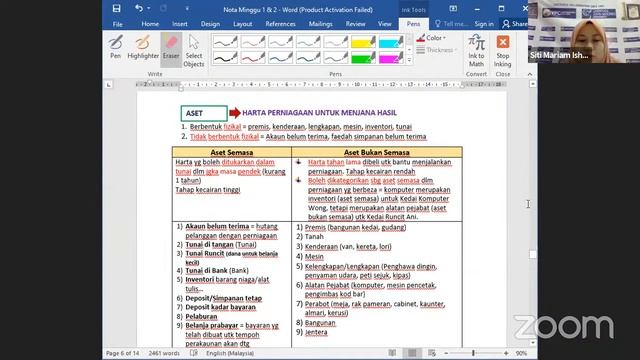Select the Pen writing tool

[116, 47]
